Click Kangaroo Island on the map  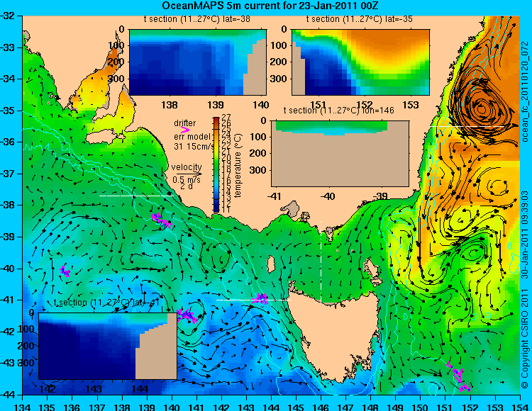point(104,137)
